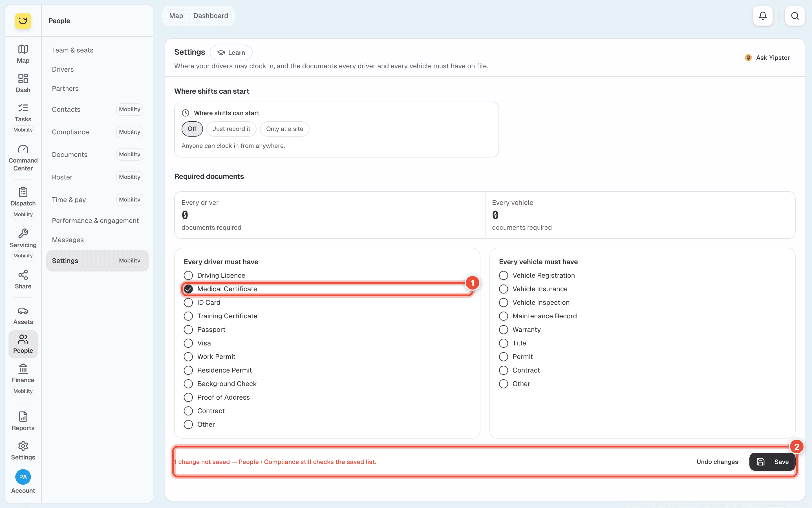Check ID Card for drivers

coord(188,302)
